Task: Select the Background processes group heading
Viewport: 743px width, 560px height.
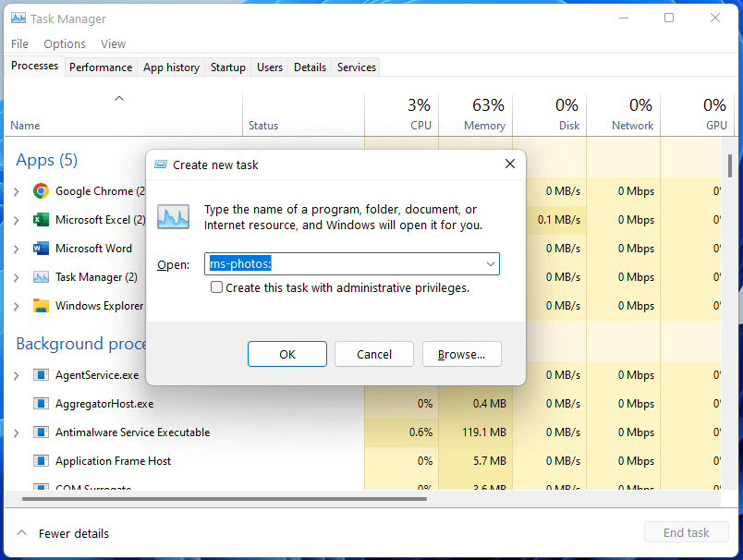Action: click(81, 344)
